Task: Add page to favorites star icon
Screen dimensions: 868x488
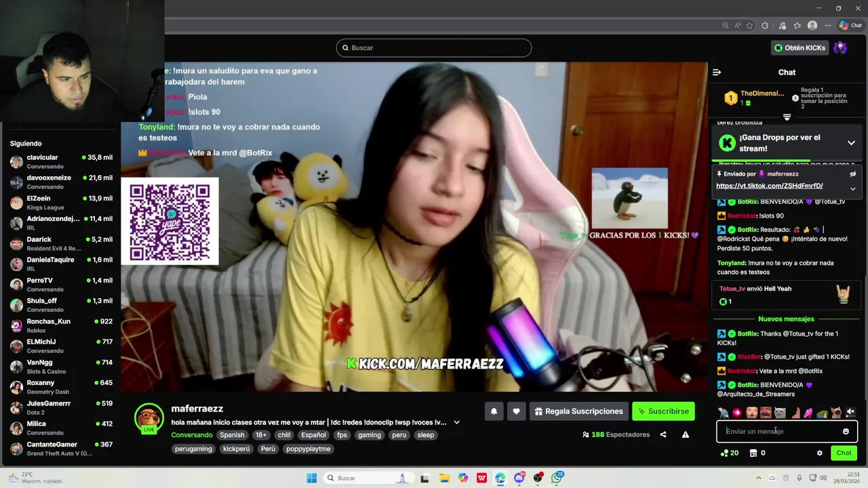Action: click(749, 26)
